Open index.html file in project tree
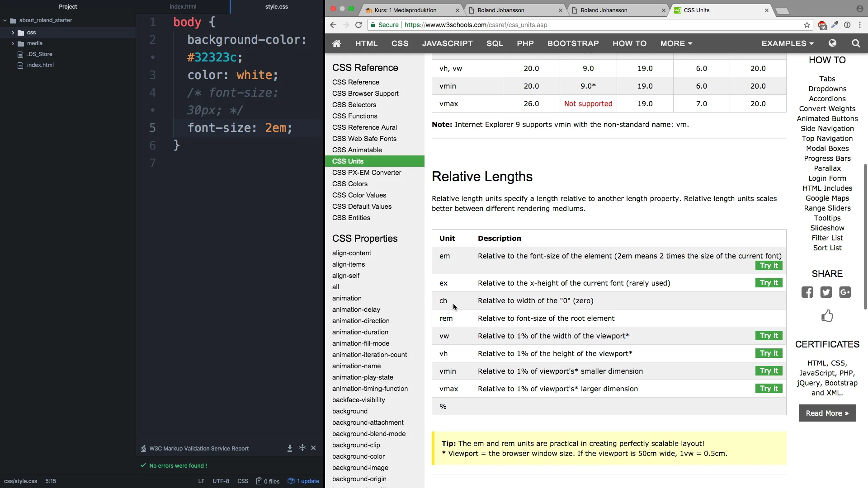The image size is (868, 488). (40, 65)
